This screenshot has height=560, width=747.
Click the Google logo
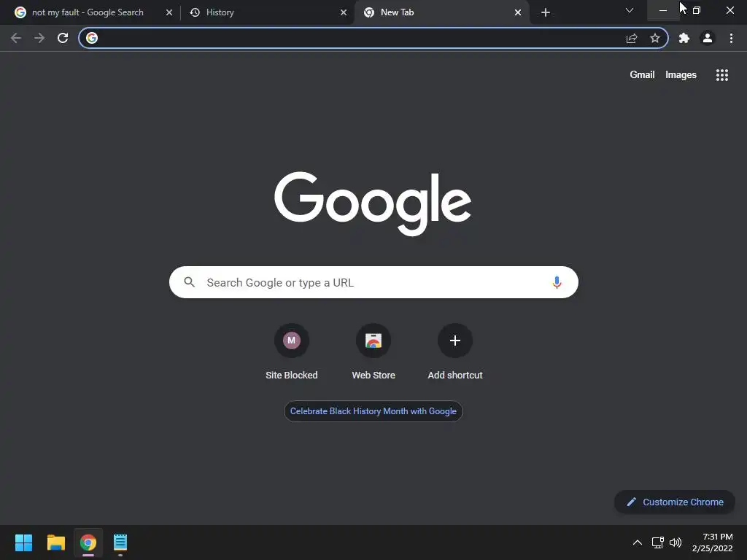point(373,204)
